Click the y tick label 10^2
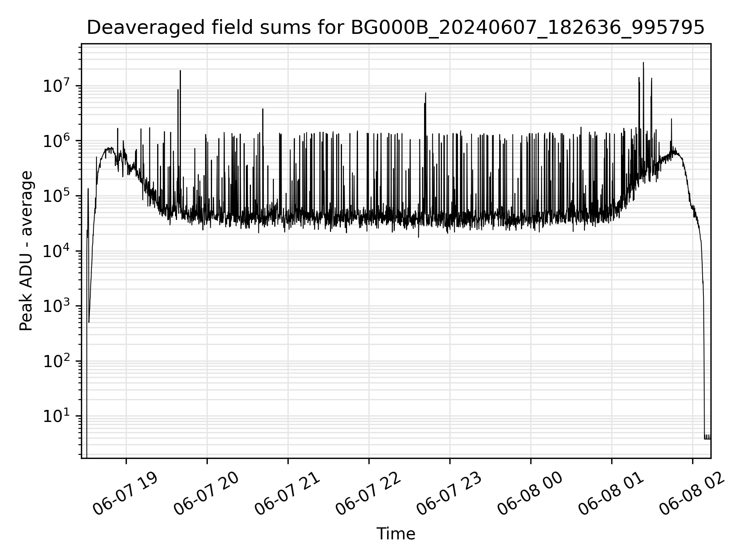Image resolution: width=747 pixels, height=560 pixels. 56,361
